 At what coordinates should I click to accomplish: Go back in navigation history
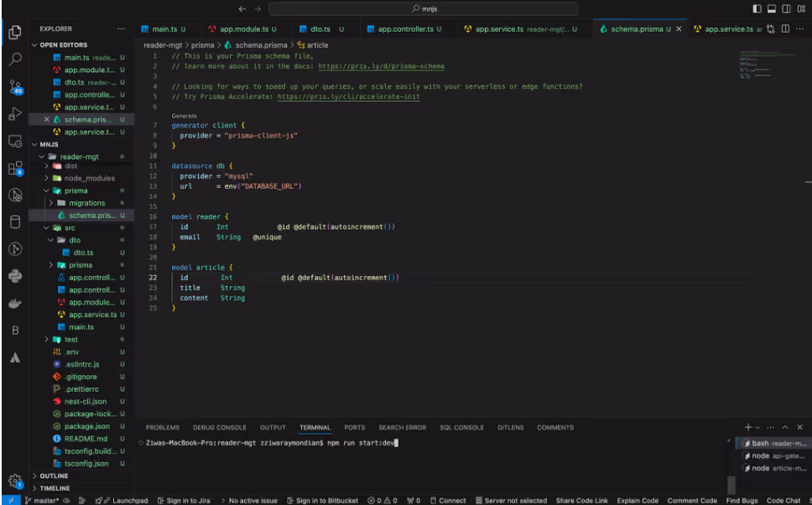[x=242, y=8]
